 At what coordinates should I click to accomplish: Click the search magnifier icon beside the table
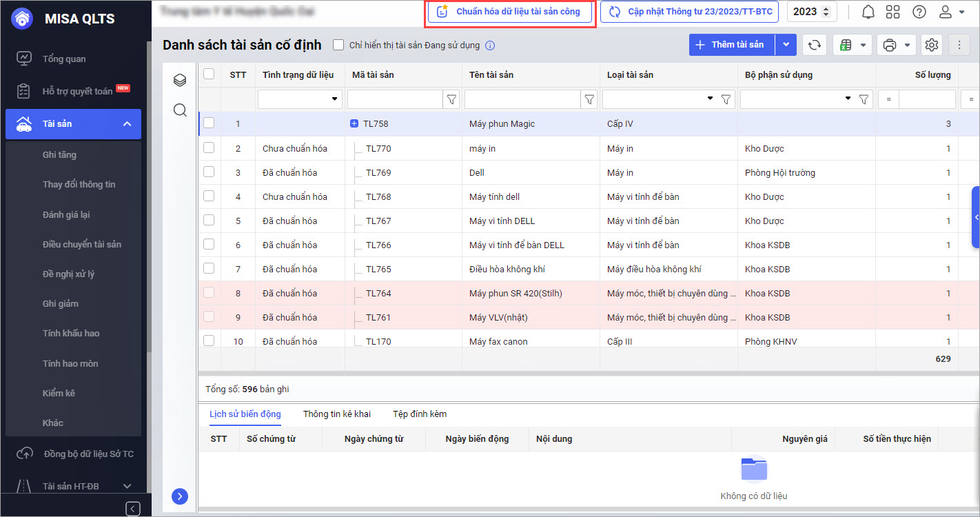(180, 110)
